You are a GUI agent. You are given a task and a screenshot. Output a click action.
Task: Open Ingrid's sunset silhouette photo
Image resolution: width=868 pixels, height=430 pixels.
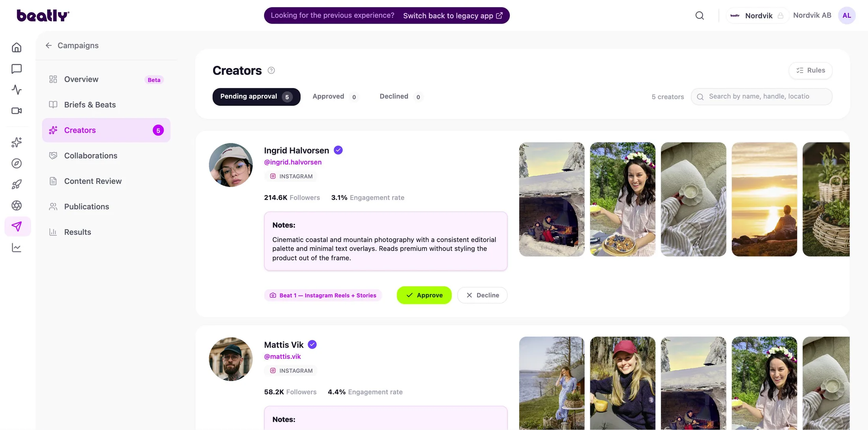click(764, 199)
